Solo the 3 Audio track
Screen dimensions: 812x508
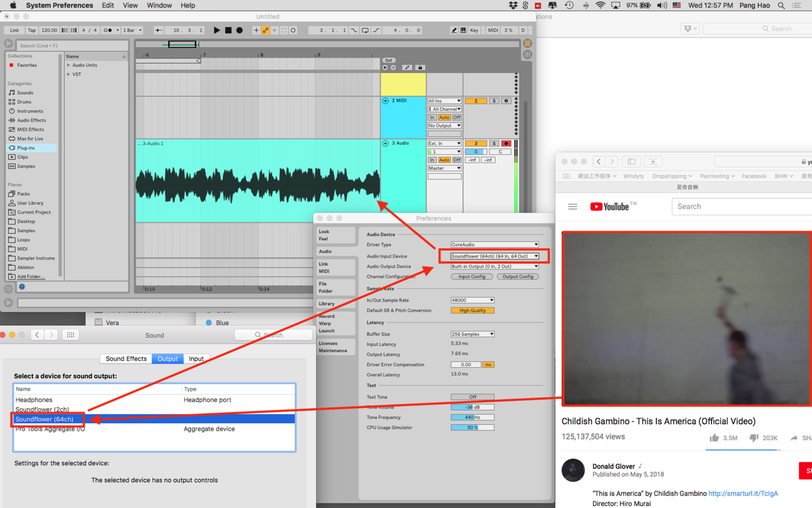click(x=494, y=144)
